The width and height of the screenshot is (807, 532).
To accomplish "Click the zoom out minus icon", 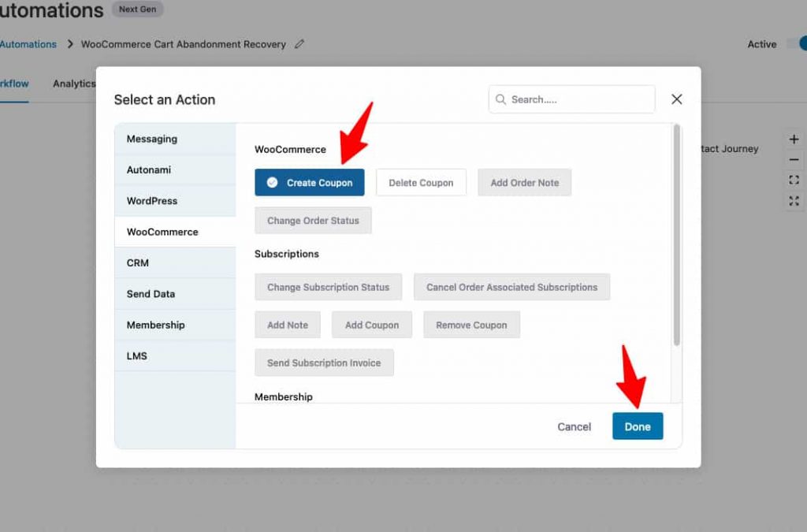I will pos(794,159).
